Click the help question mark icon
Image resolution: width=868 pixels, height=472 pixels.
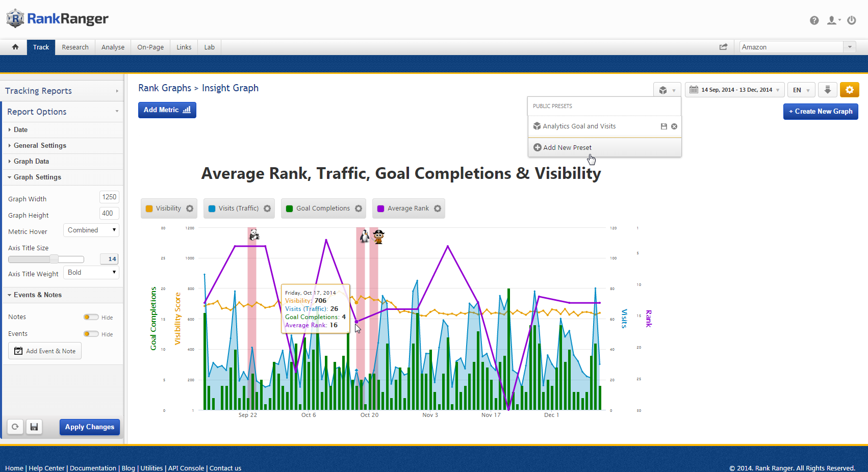(814, 20)
